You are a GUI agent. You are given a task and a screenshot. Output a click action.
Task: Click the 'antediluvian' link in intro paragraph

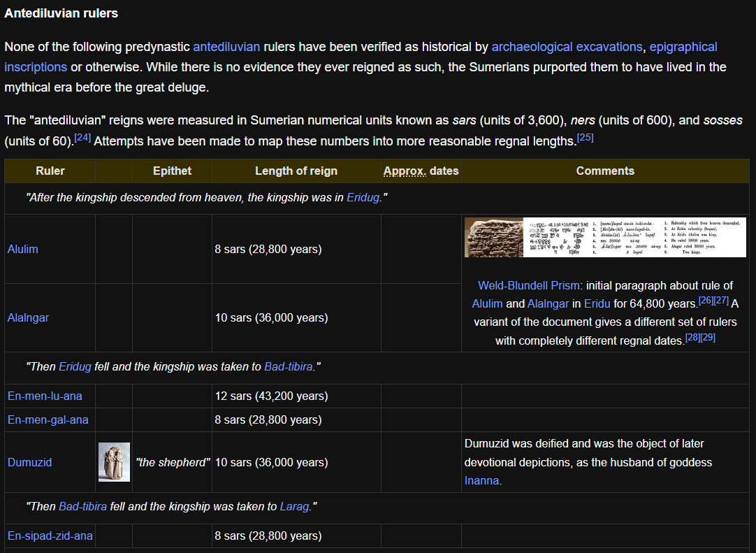226,47
